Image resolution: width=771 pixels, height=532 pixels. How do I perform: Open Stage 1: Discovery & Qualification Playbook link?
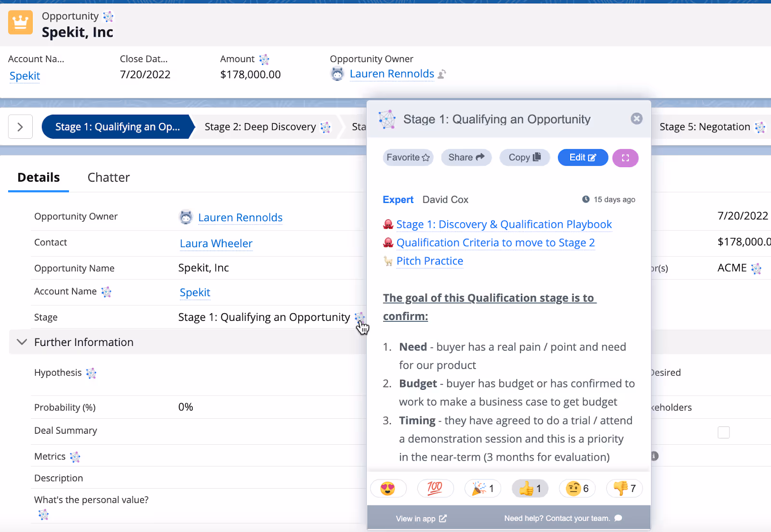pos(504,225)
